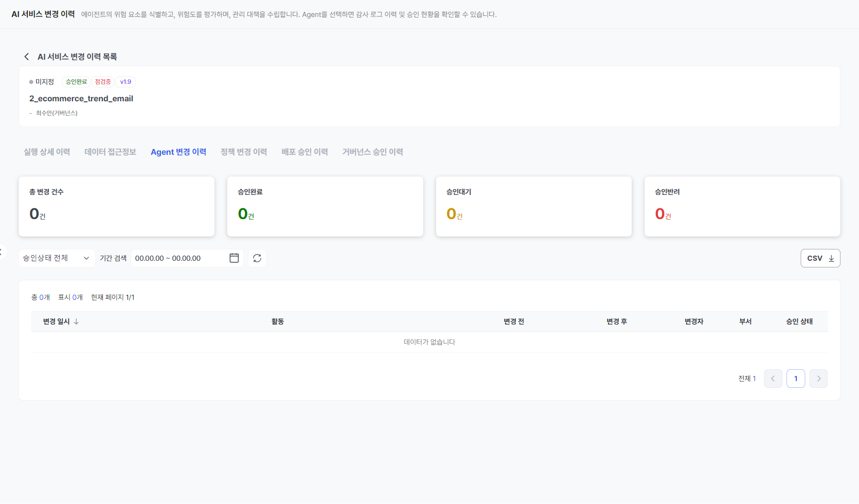Click the 승인완료 status badge
The width and height of the screenshot is (859, 504).
tap(76, 82)
